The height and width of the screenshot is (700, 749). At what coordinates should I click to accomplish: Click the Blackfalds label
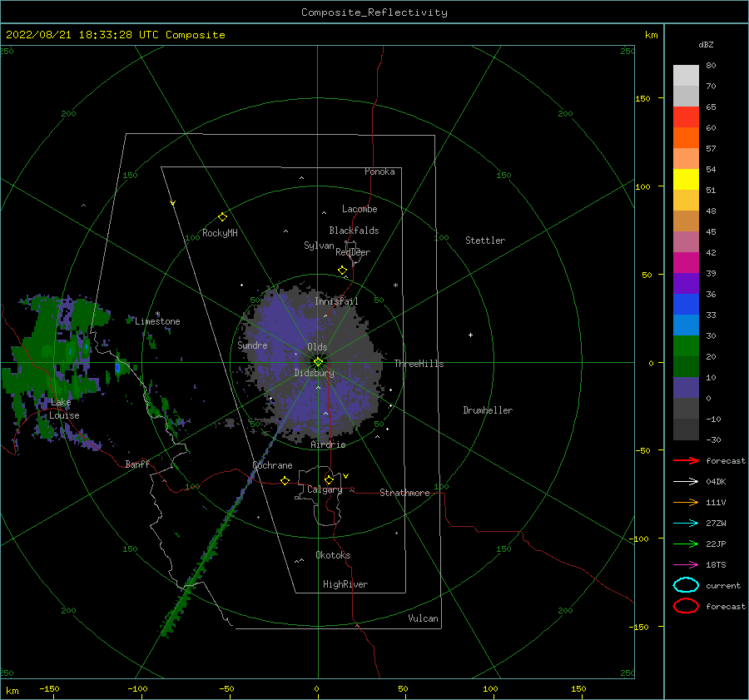[354, 231]
